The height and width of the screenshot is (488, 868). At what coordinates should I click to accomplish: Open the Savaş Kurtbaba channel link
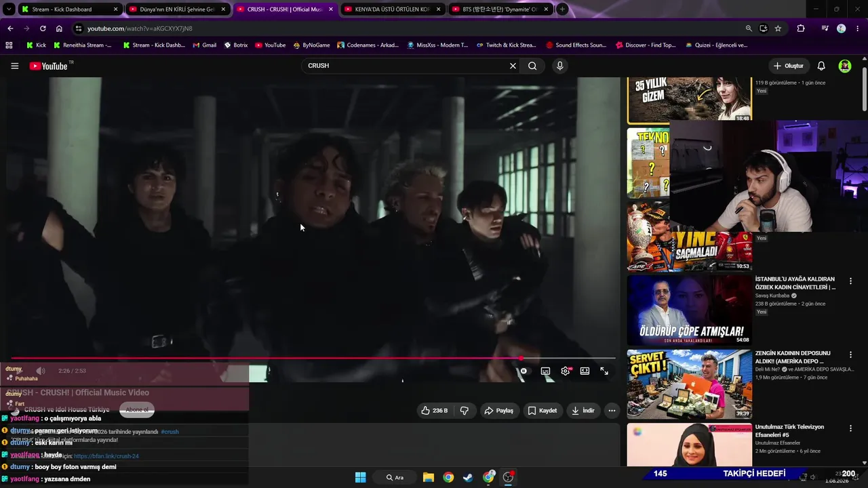tap(772, 296)
